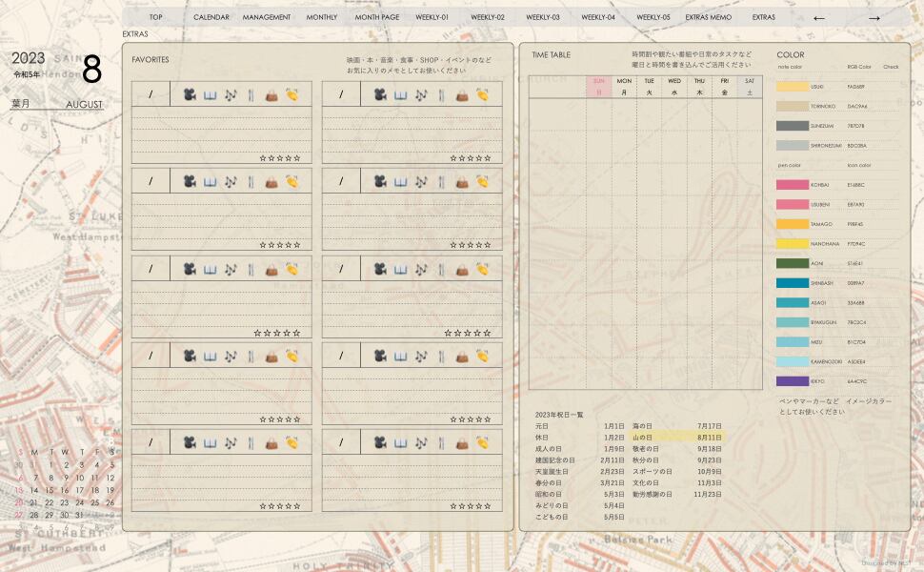The width and height of the screenshot is (924, 572).
Task: Open the CALENDAR tab
Action: coord(211,17)
